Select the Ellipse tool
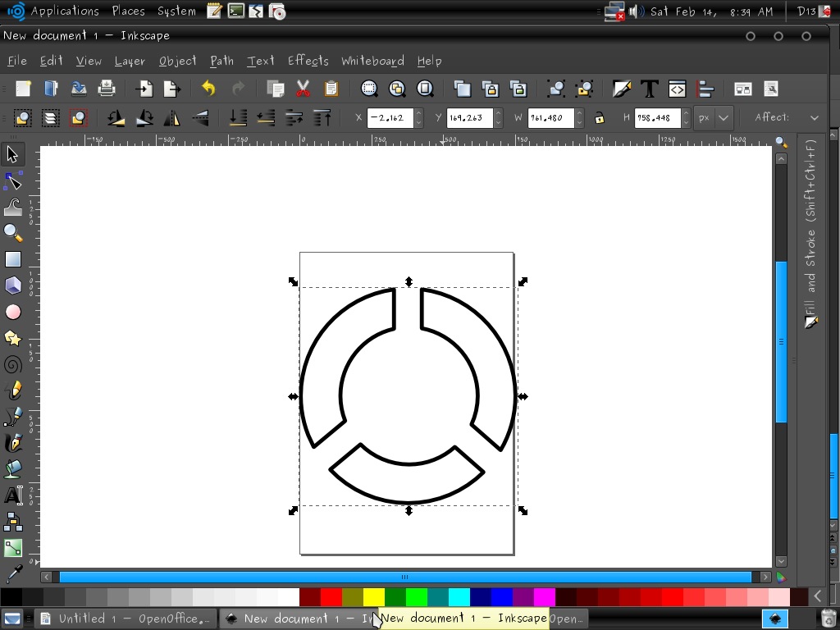Viewport: 840px width, 630px height. pos(11,311)
